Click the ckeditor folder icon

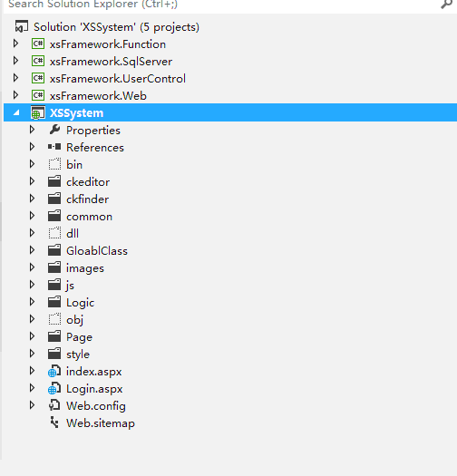54,181
